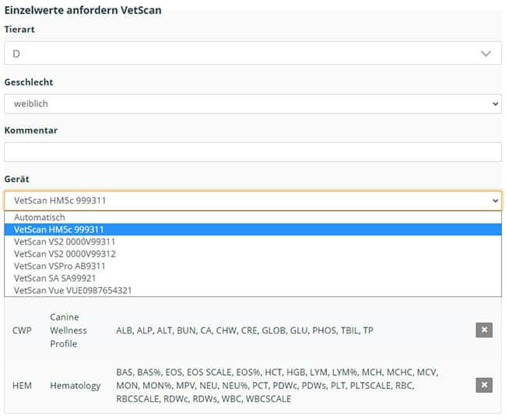Open the Geschlecht dropdown showing weiblich

coord(253,103)
